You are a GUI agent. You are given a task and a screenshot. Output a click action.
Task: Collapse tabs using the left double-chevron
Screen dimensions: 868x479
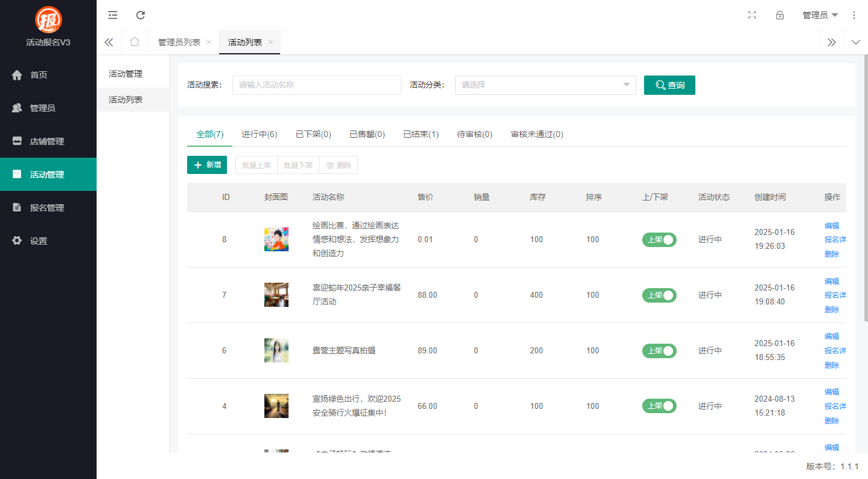click(109, 42)
